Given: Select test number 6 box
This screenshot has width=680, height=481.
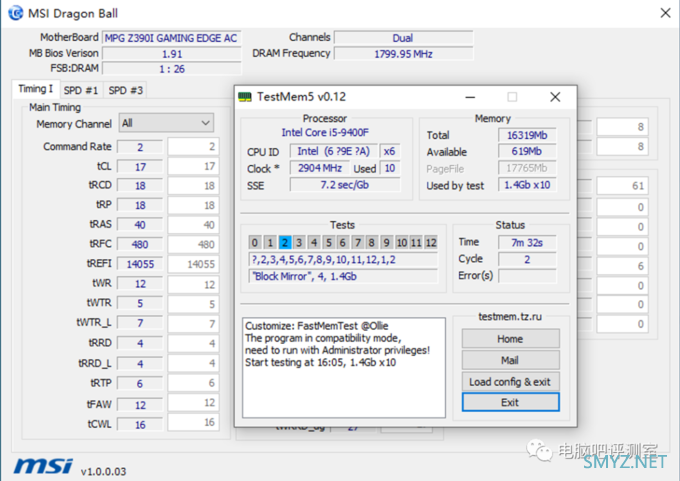Looking at the screenshot, I should click(343, 242).
